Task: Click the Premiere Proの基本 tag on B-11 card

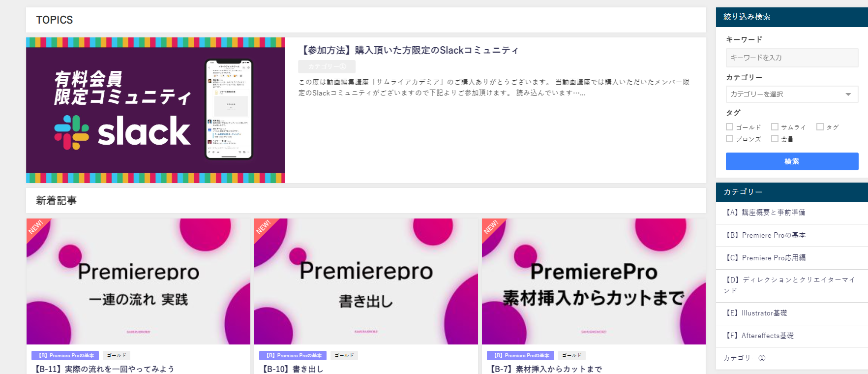Action: point(65,355)
